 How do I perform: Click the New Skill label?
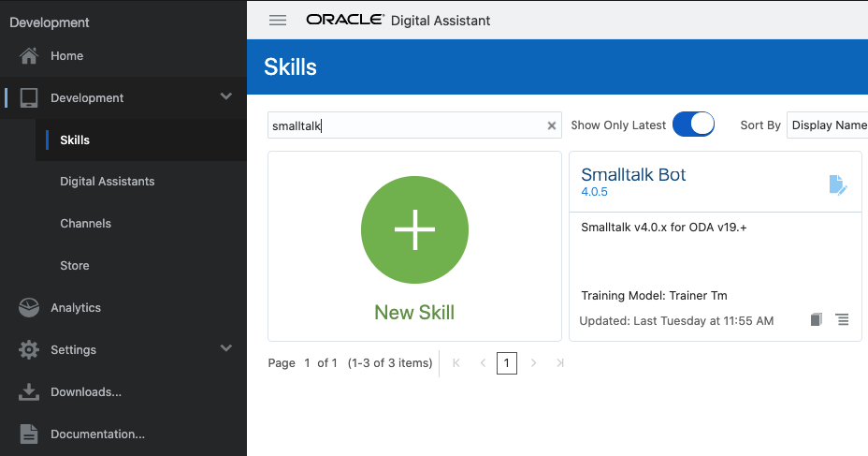414,312
